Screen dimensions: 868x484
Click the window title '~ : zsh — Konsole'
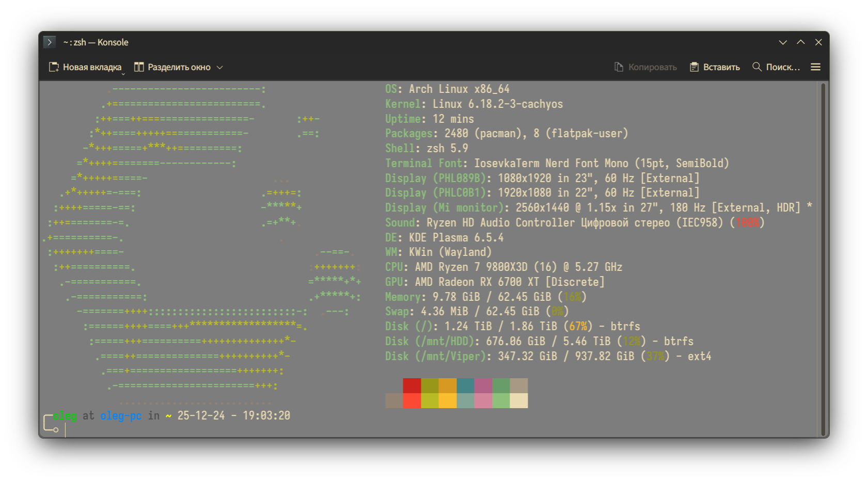click(x=96, y=42)
